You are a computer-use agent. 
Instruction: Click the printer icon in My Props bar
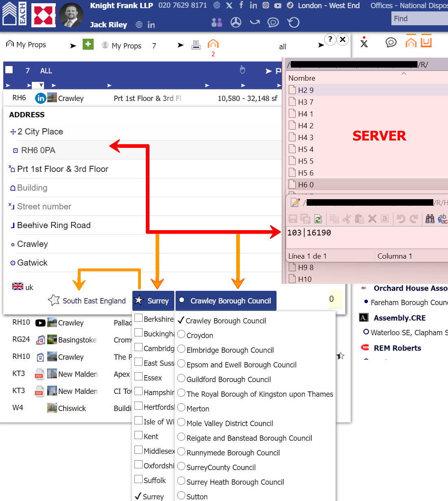[x=196, y=45]
